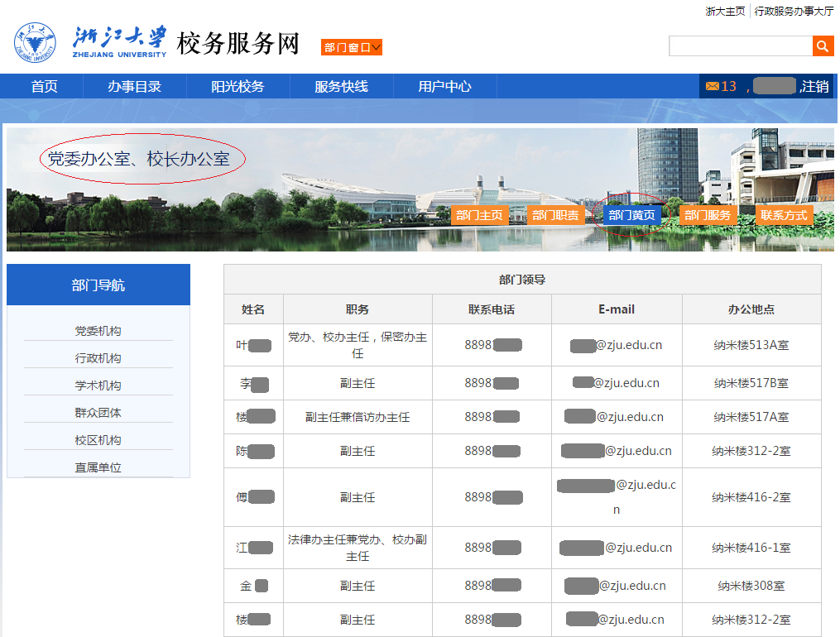Click the orange search magnifier icon
The width and height of the screenshot is (840, 637).
823,46
